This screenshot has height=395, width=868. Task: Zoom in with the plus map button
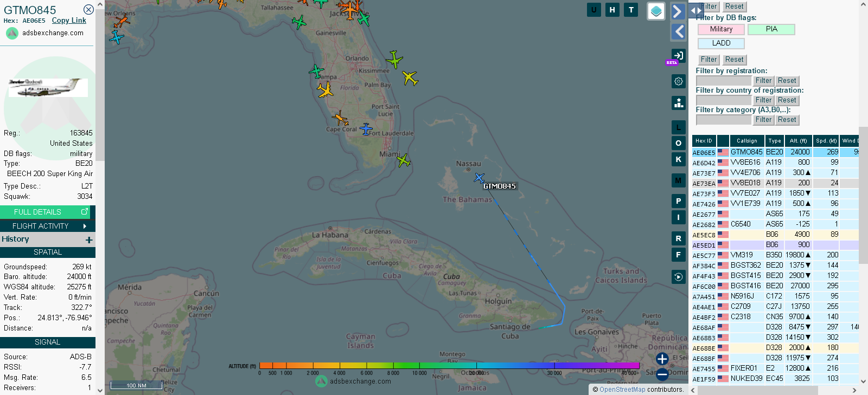662,359
